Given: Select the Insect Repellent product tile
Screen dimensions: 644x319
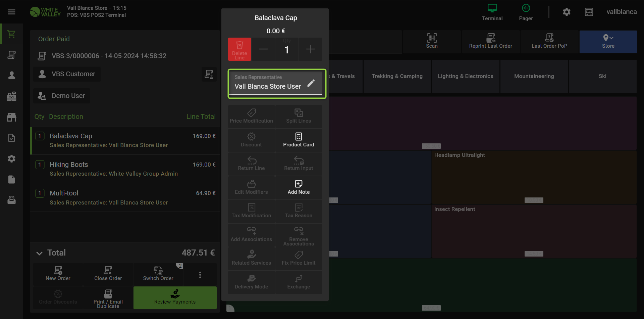Looking at the screenshot, I should click(x=534, y=231).
